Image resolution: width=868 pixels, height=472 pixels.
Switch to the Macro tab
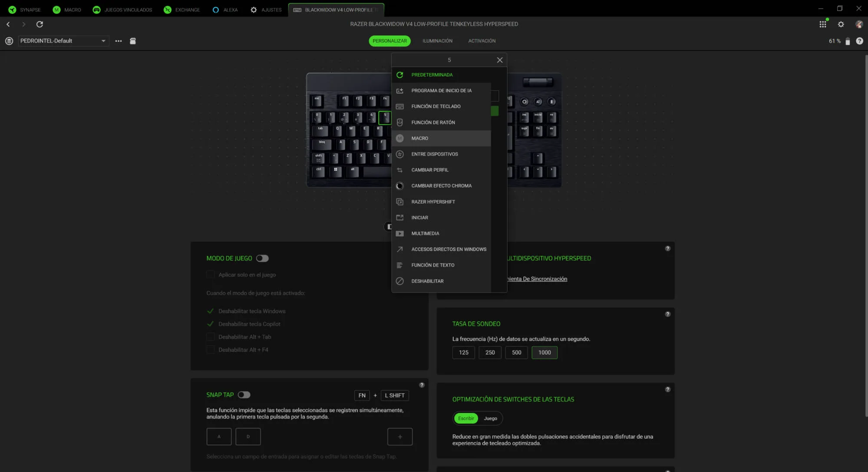[x=66, y=10]
